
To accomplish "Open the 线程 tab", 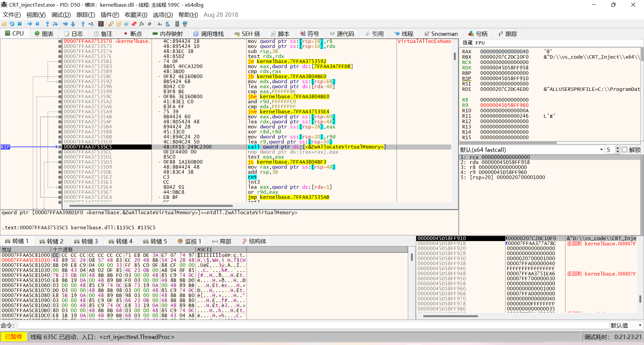I will click(x=404, y=34).
